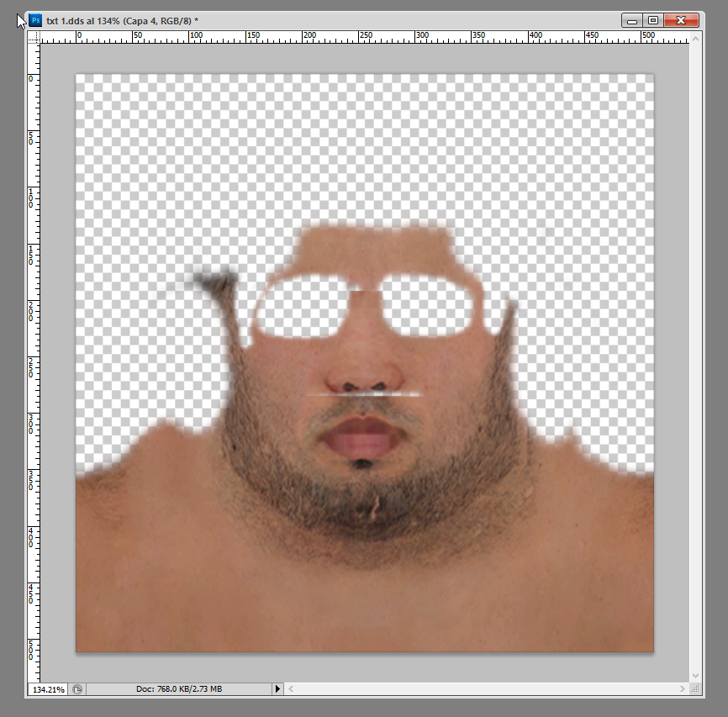
Task: Click the horizontal scrollbar left arrow
Action: 291,689
